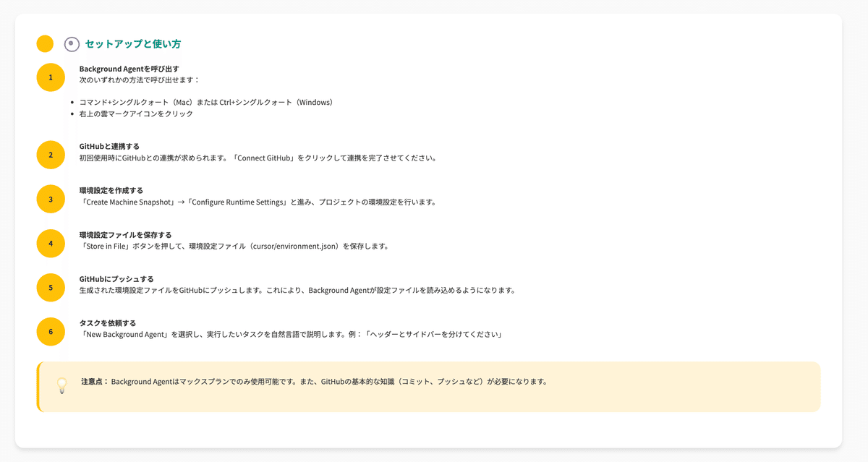Select step badge number 2

[50, 155]
